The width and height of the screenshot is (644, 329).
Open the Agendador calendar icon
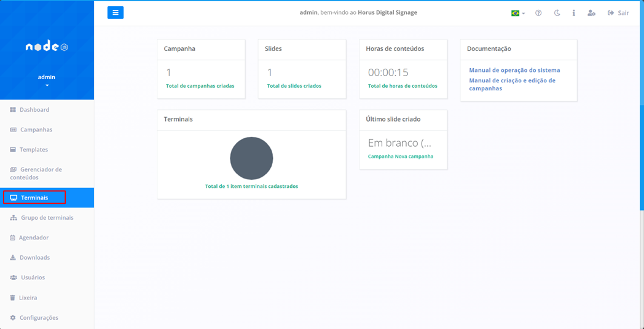(x=13, y=238)
